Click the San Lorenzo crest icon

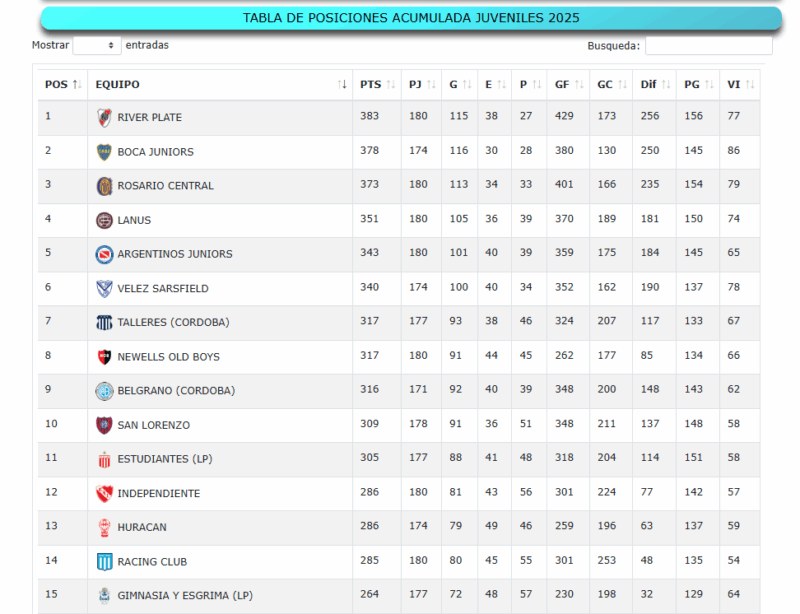point(104,425)
